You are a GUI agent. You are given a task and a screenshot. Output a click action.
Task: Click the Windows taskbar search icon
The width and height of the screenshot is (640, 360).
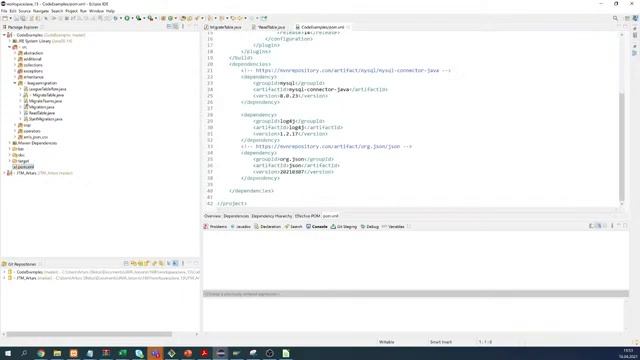click(24, 353)
